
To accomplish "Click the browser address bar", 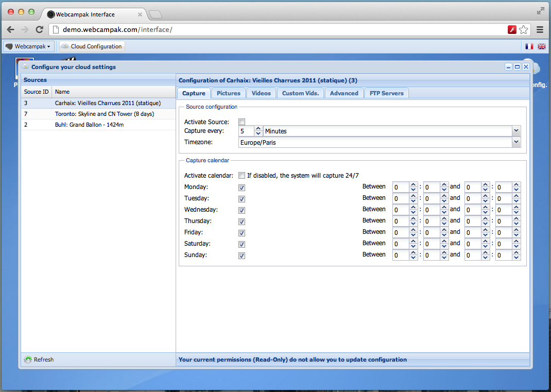I will click(x=278, y=29).
